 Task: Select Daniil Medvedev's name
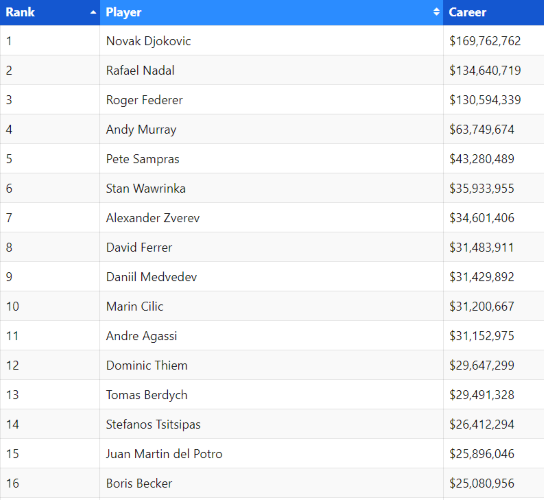click(x=151, y=277)
